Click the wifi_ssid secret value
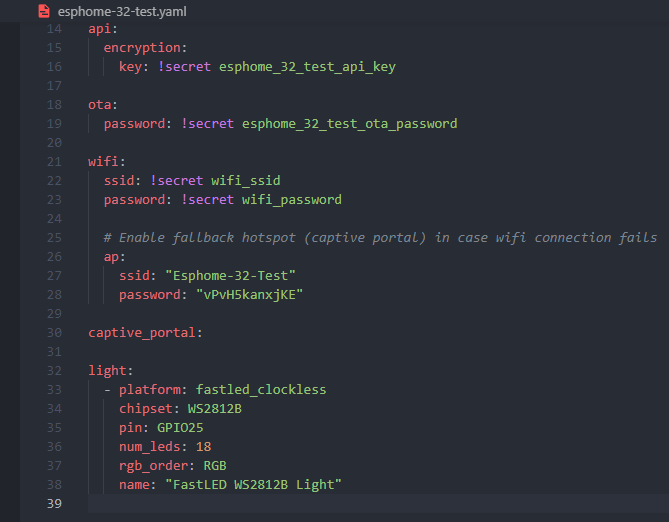This screenshot has height=522, width=669. (x=246, y=181)
